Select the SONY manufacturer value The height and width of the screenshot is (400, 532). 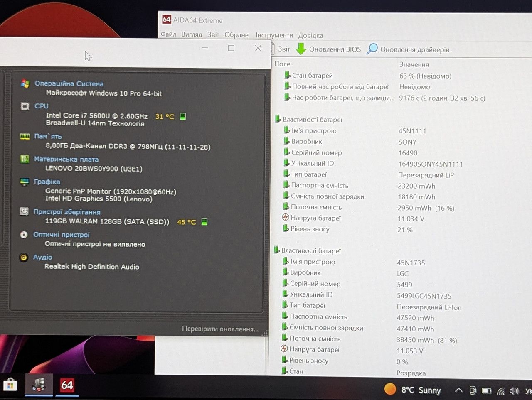407,142
